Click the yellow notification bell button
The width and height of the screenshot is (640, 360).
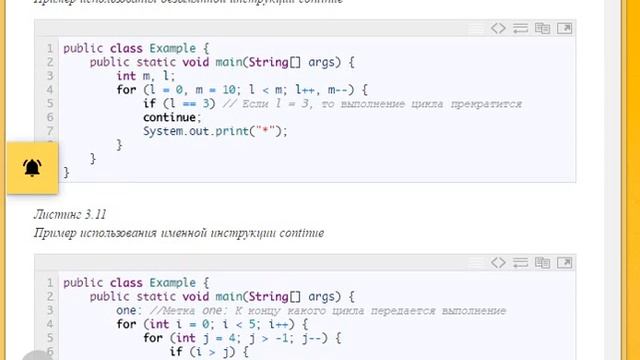click(32, 168)
